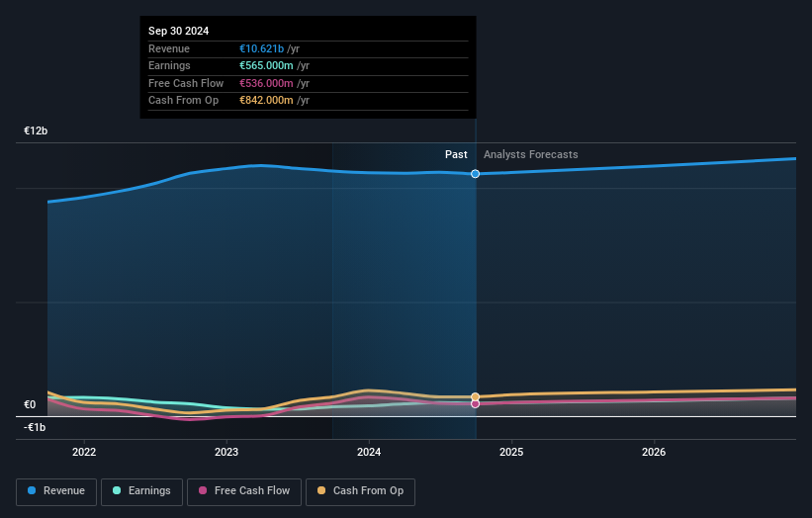Click the Analysts Forecasts label
Viewport: 812px width, 518px height.
[531, 154]
